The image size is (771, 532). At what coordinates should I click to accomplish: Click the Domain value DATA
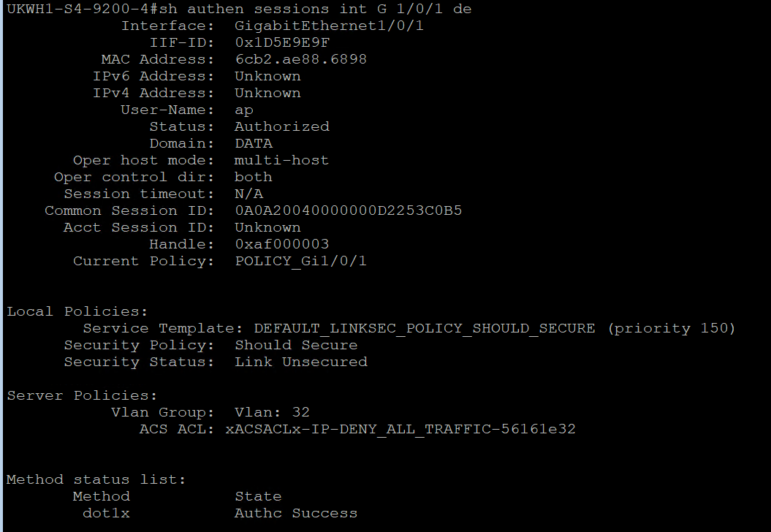(254, 143)
